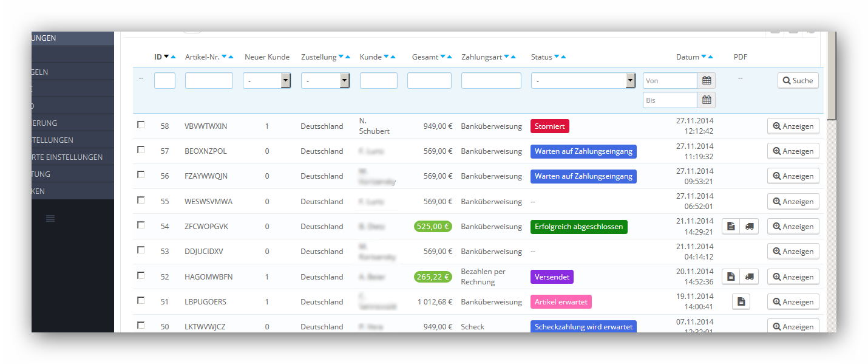Image resolution: width=868 pixels, height=364 pixels.
Task: Click the hamburger menu icon in the sidebar
Action: pos(50,218)
